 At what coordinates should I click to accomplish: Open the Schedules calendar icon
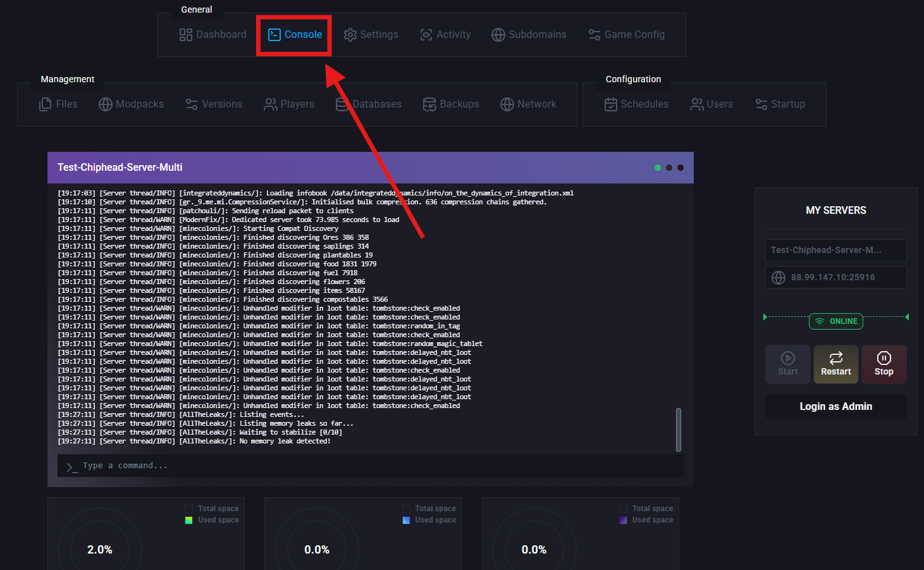(611, 104)
